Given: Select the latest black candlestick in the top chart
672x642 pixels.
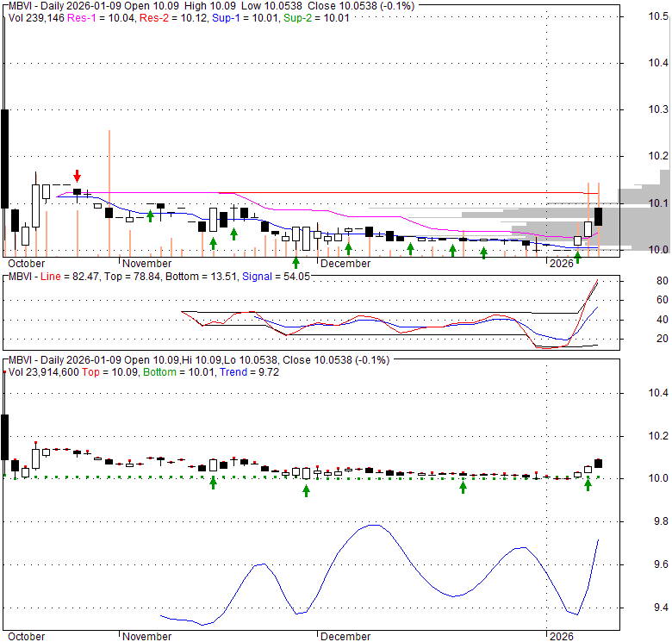Looking at the screenshot, I should [x=599, y=216].
